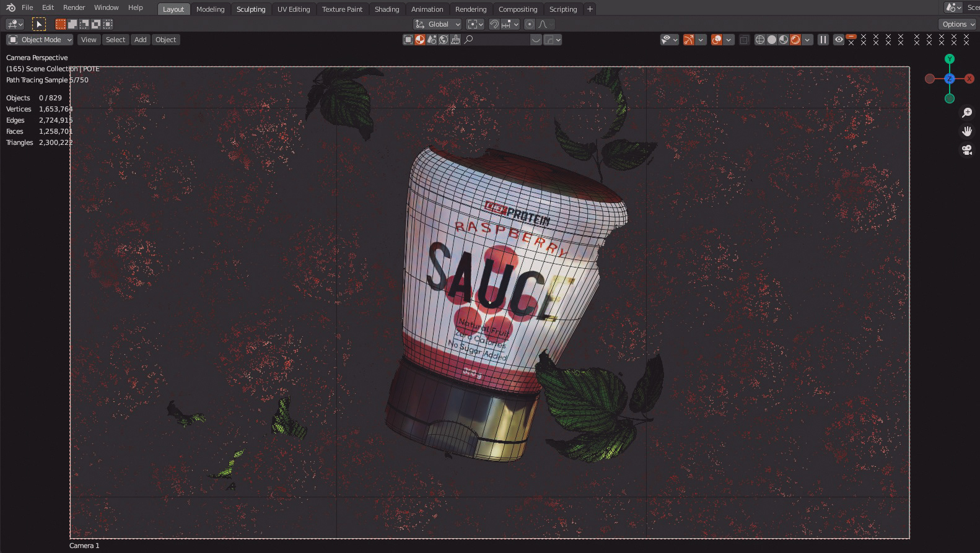
Task: Open the pivot point dropdown
Action: click(x=475, y=24)
